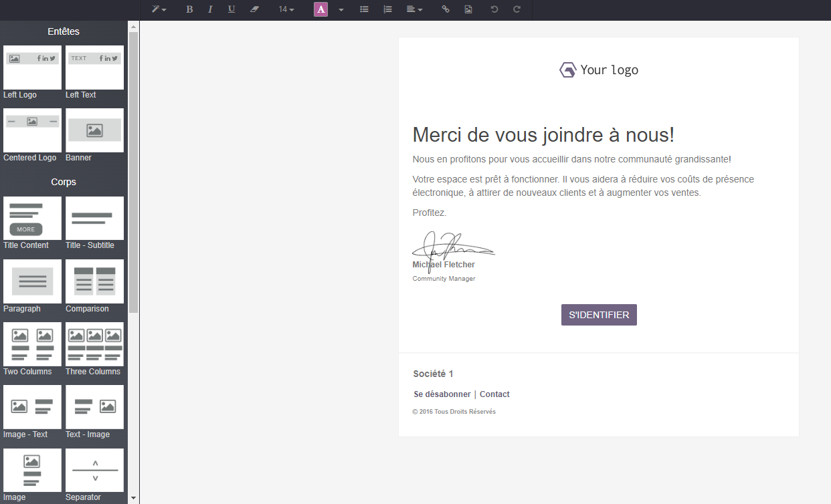Click the Corps section heading

[x=64, y=182]
